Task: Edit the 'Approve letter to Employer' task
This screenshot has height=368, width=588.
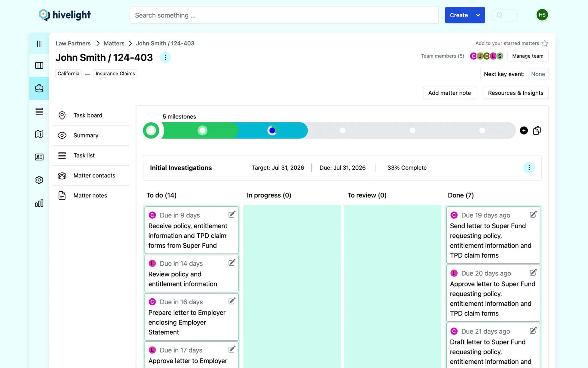Action: pyautogui.click(x=232, y=349)
